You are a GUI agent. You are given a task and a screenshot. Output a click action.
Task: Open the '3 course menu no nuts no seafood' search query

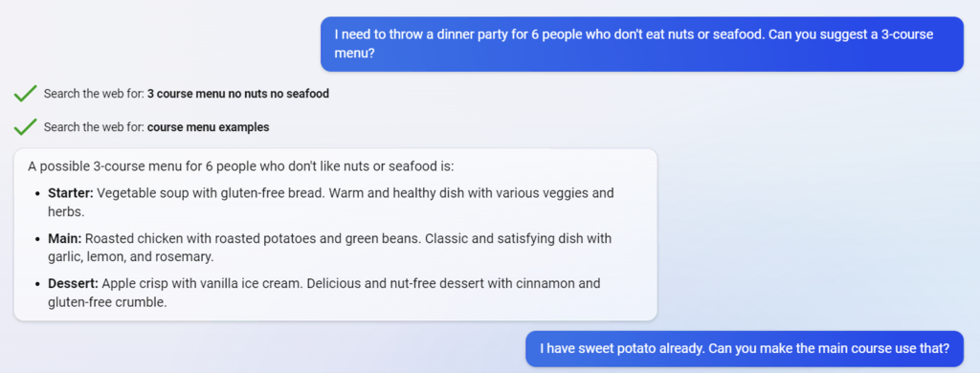coord(238,94)
